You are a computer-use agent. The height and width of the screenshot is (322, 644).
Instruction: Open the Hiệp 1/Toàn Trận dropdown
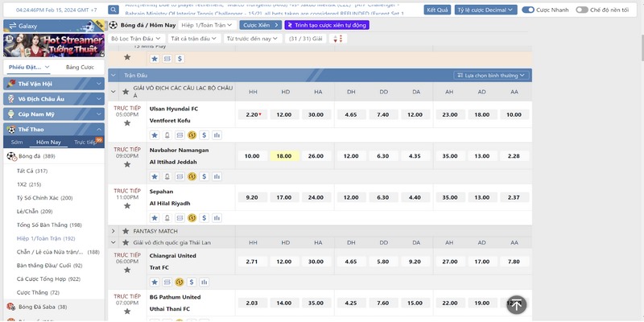click(x=207, y=25)
